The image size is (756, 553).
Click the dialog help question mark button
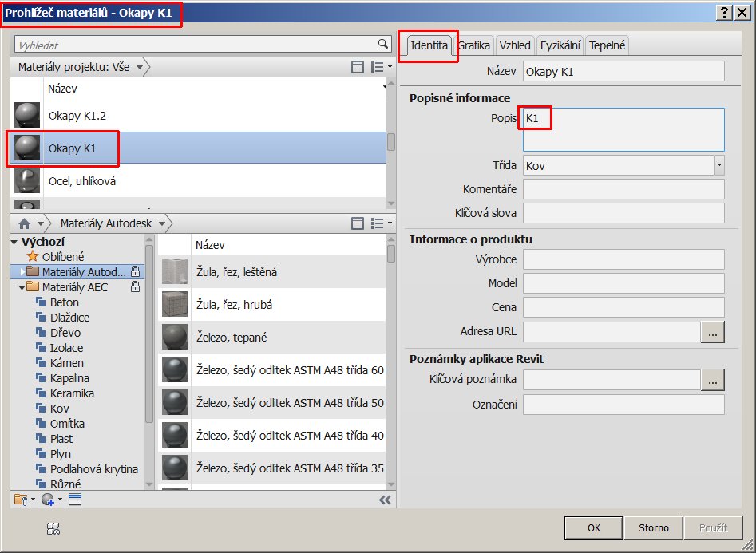724,13
